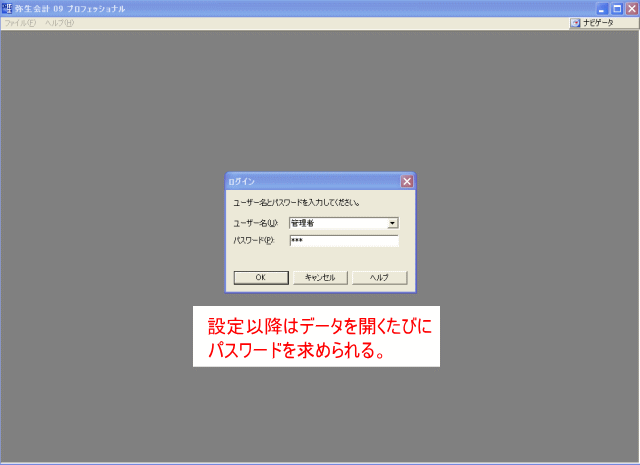640x465 pixels.
Task: Click the 弥生会計 app icon in title bar
Action: click(x=7, y=8)
